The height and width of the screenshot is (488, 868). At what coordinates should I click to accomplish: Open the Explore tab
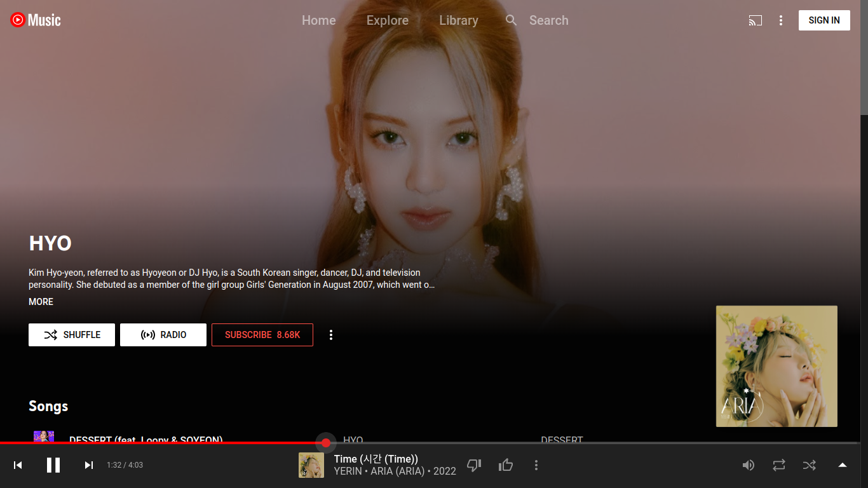click(x=387, y=20)
